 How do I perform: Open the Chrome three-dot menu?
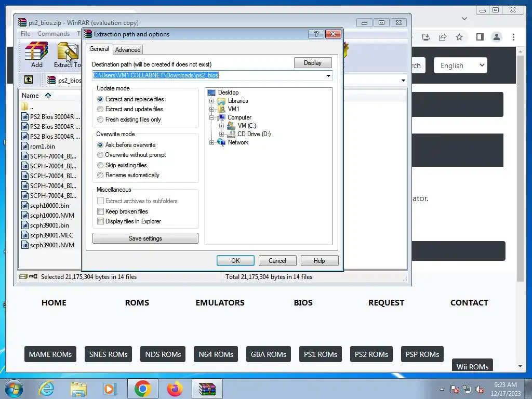513,37
